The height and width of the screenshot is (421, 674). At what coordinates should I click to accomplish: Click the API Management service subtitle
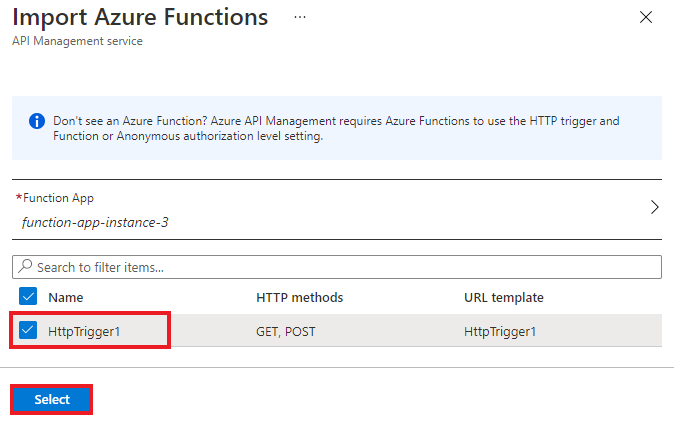click(77, 41)
